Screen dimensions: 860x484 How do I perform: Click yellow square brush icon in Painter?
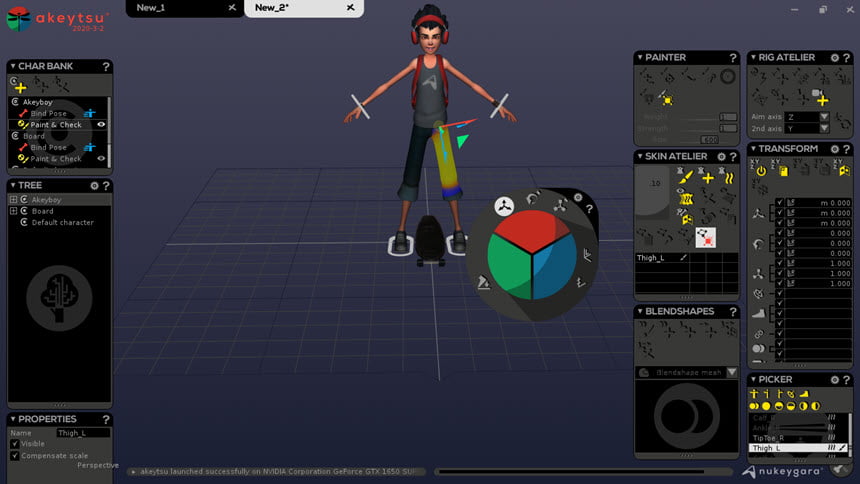point(667,100)
